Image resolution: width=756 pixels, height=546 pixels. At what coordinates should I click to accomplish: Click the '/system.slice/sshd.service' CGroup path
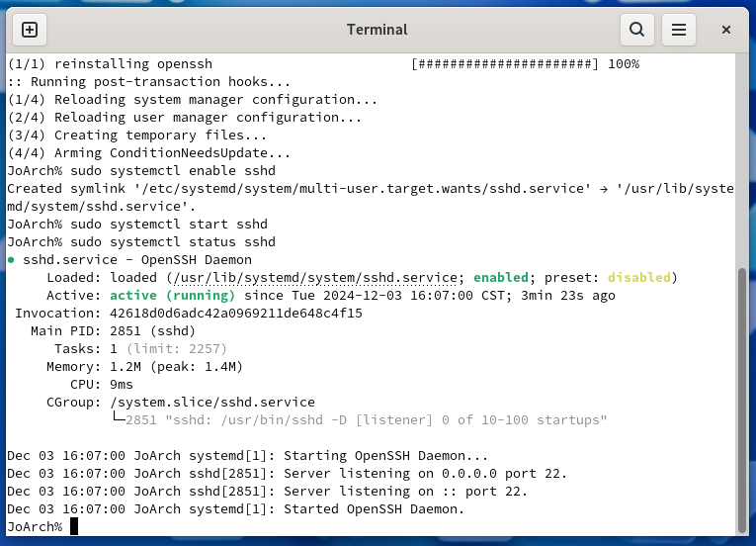click(x=212, y=403)
